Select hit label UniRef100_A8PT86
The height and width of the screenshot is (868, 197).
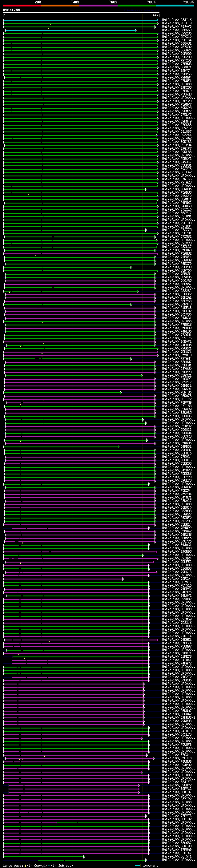(177, 392)
